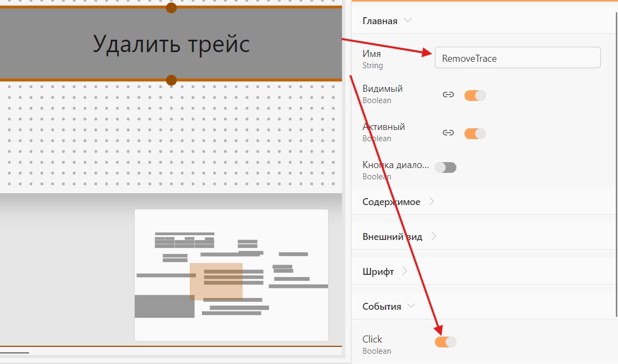Select the Удалить трейс button on canvas
This screenshot has width=618, height=364.
point(171,43)
